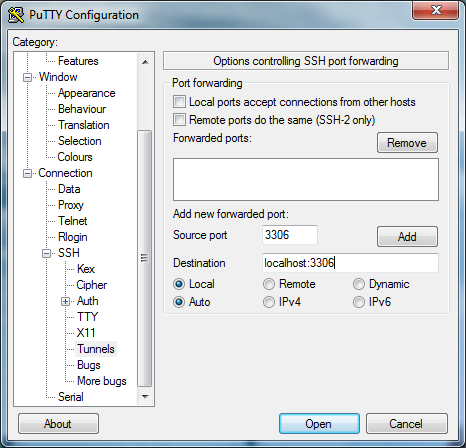The width and height of the screenshot is (466, 448).
Task: Collapse the Connection category node
Action: pyautogui.click(x=27, y=173)
